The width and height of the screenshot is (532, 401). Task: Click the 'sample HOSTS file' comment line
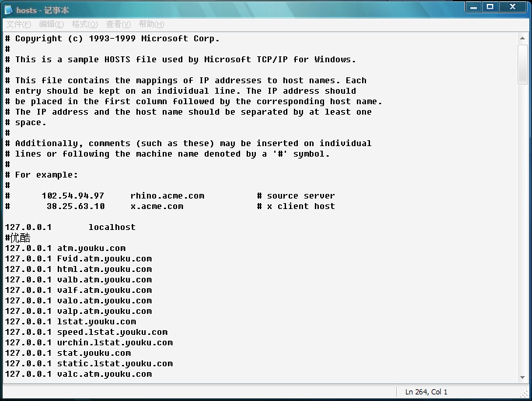(x=180, y=60)
